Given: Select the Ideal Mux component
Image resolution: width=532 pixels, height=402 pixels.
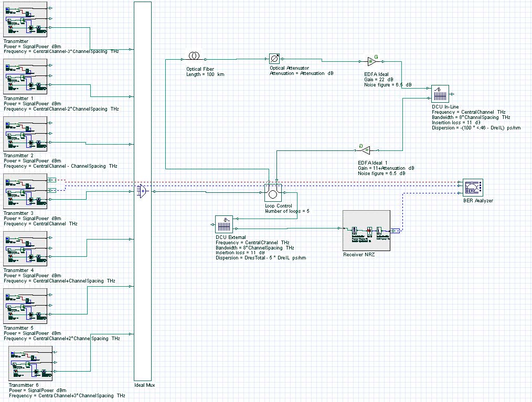Looking at the screenshot, I should [142, 191].
